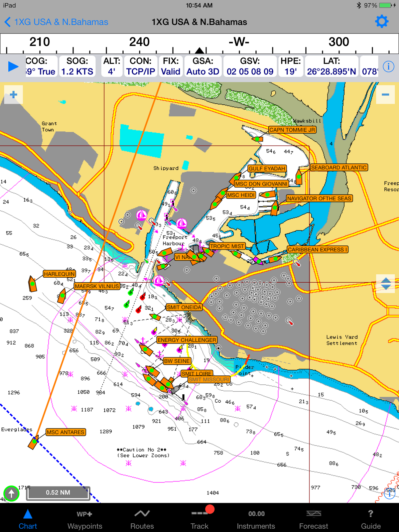
Task: Select the FIX Valid field
Action: click(x=171, y=66)
